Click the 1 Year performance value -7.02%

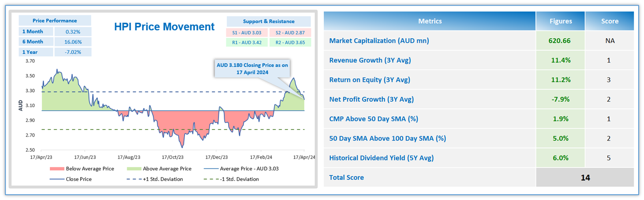(72, 52)
